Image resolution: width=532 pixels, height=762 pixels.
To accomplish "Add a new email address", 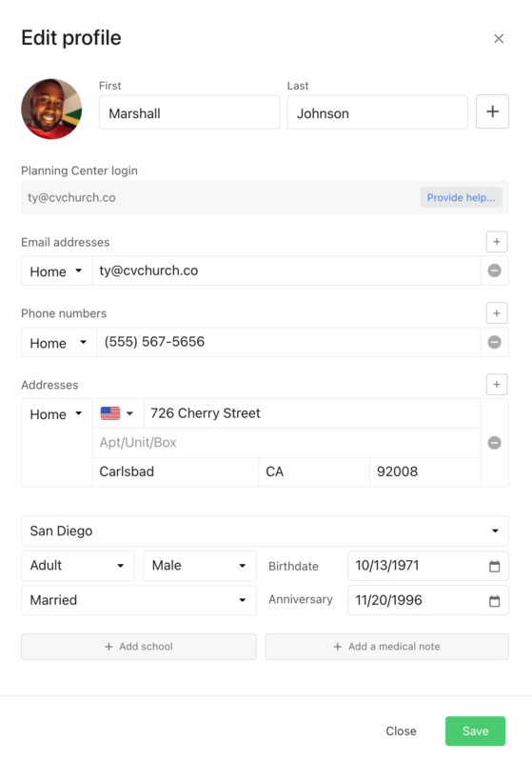I will point(497,242).
